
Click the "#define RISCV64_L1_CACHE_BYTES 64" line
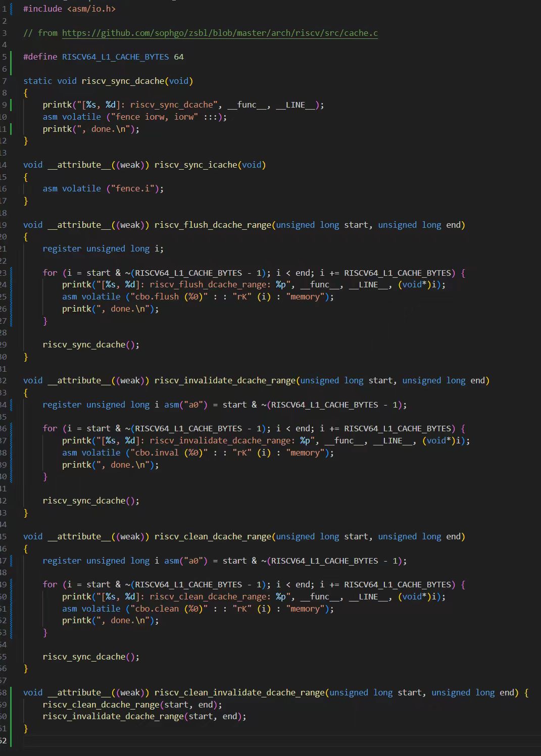click(104, 57)
